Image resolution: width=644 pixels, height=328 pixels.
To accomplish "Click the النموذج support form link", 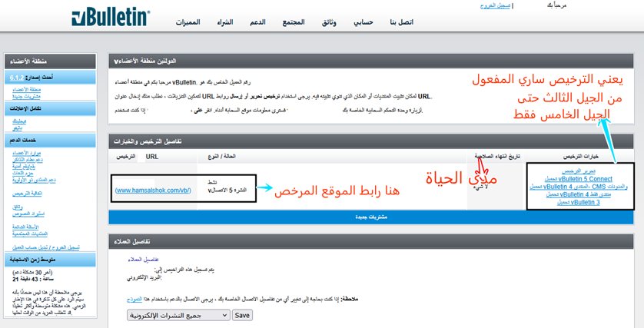I will tap(134, 300).
